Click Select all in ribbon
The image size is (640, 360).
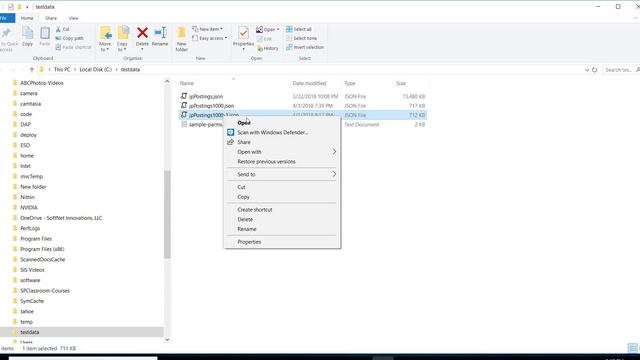click(299, 29)
